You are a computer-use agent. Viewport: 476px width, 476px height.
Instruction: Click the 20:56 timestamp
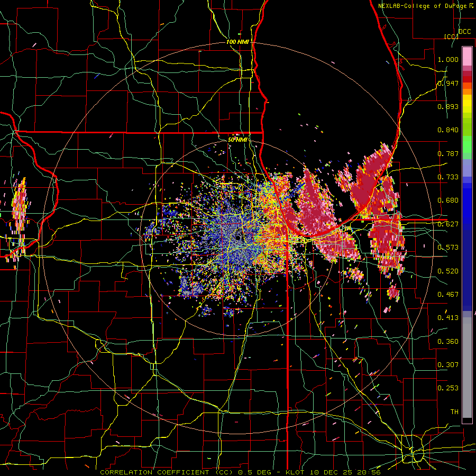click(369, 472)
